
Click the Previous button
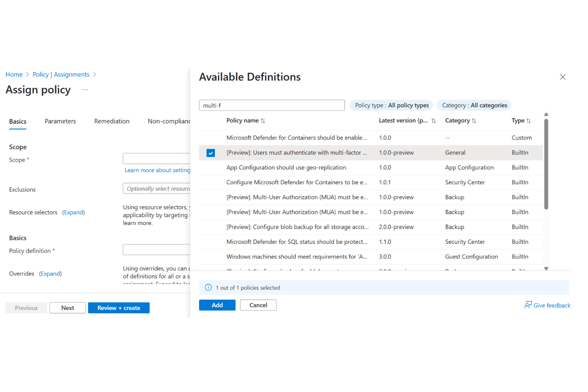(26, 308)
